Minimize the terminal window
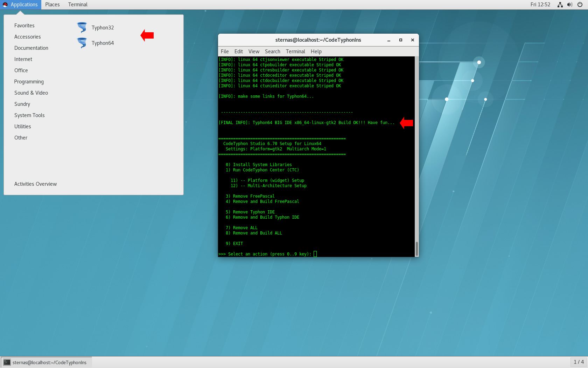588x368 pixels. click(389, 40)
